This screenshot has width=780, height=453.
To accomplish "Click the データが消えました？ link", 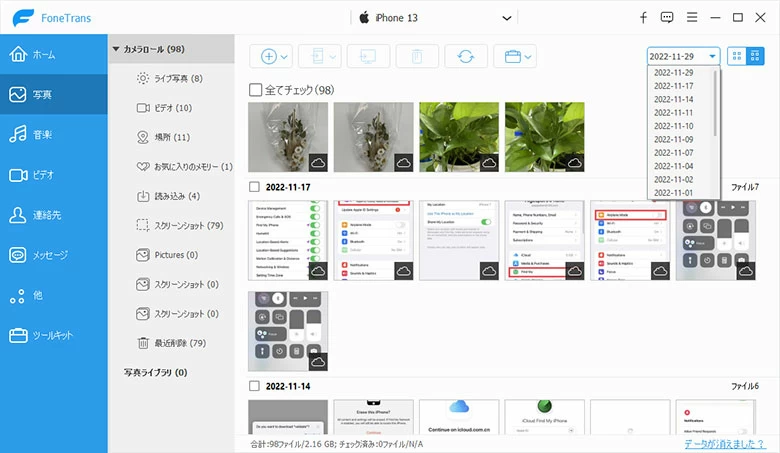I will click(727, 443).
